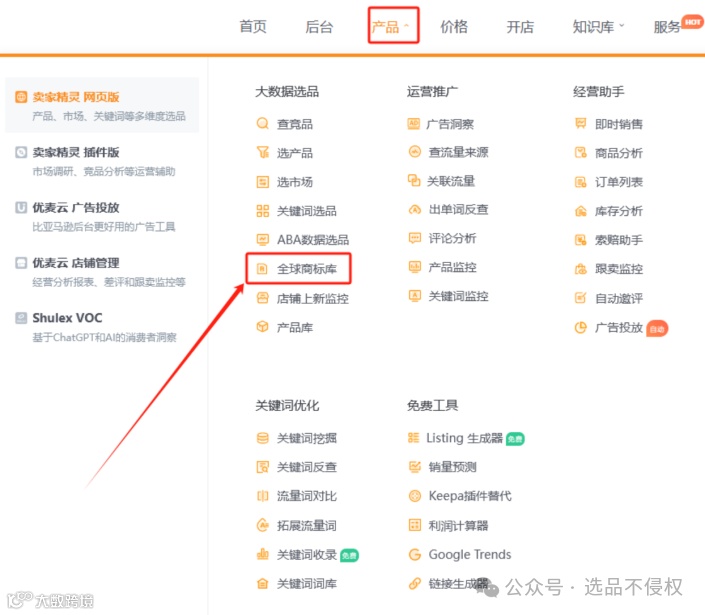Open the 跟卖监控 link
The width and height of the screenshot is (705, 615).
(619, 269)
